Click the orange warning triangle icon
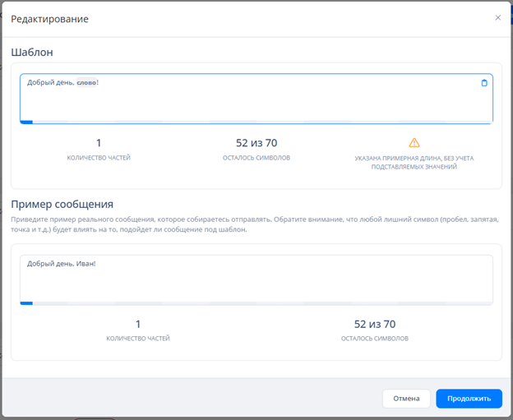Image resolution: width=513 pixels, height=420 pixels. pyautogui.click(x=414, y=142)
